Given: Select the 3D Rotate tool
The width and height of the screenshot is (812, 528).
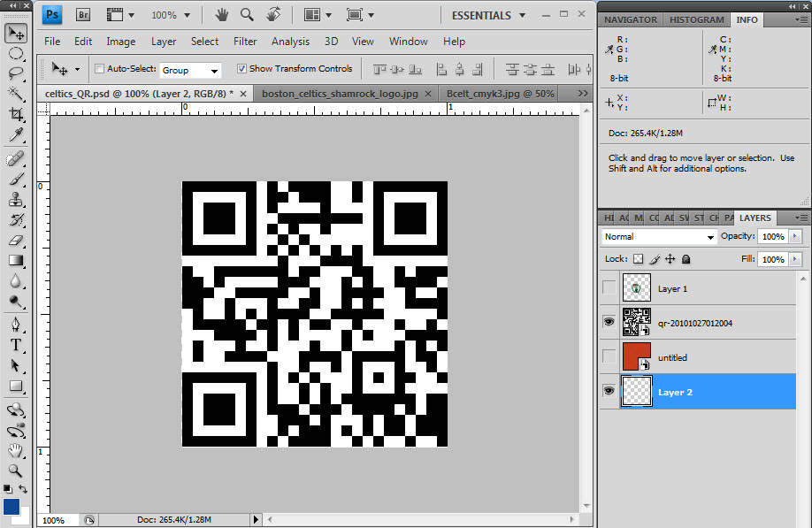Looking at the screenshot, I should click(16, 410).
